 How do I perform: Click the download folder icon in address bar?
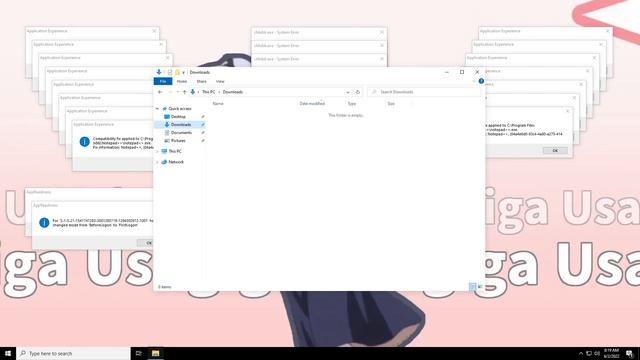[x=193, y=92]
